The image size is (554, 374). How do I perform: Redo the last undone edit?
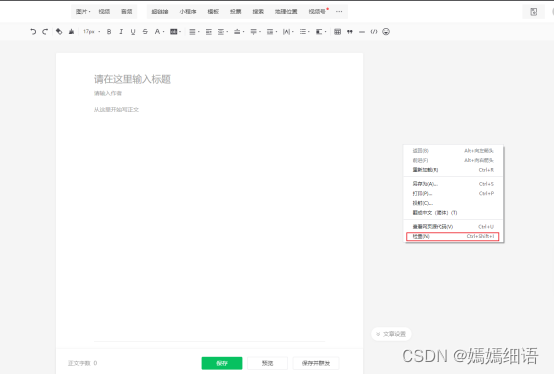[x=45, y=32]
